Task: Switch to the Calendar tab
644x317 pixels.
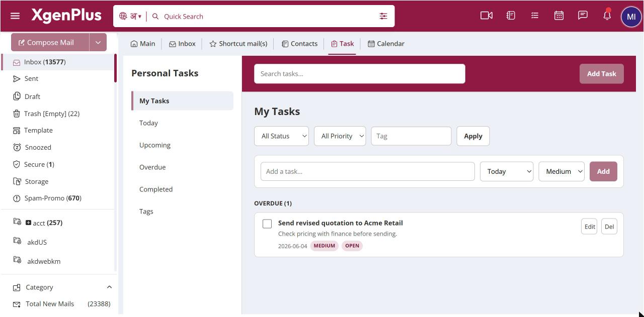Action: click(x=386, y=44)
